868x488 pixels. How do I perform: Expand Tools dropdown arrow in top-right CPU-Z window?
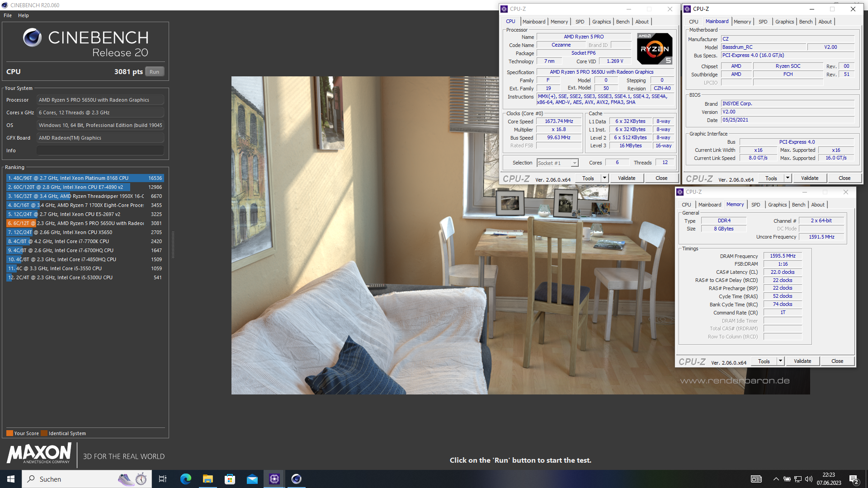(x=788, y=178)
